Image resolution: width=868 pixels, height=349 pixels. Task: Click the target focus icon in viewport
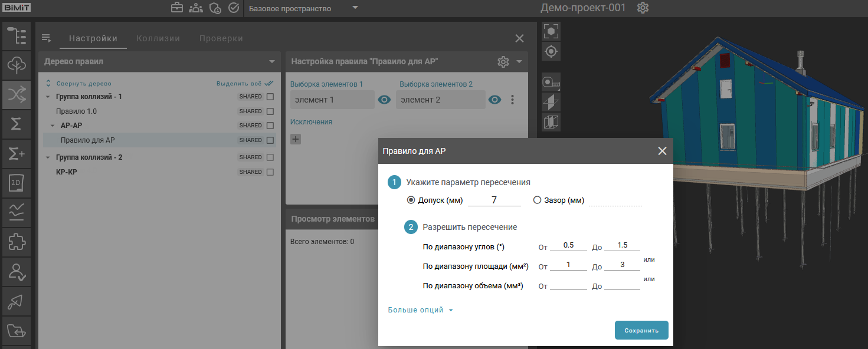pyautogui.click(x=551, y=52)
